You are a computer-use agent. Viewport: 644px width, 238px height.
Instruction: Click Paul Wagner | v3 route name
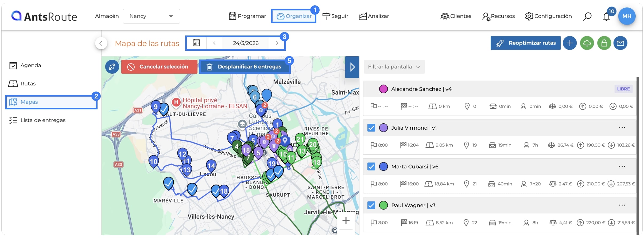click(x=413, y=205)
